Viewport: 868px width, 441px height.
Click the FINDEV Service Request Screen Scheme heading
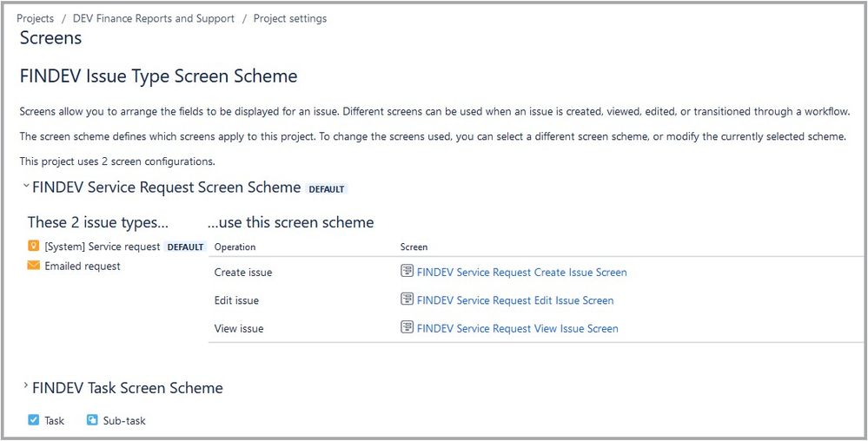[x=167, y=187]
